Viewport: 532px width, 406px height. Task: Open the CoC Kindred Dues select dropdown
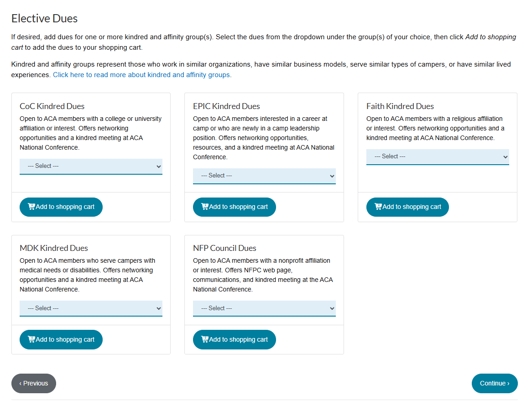(x=91, y=166)
